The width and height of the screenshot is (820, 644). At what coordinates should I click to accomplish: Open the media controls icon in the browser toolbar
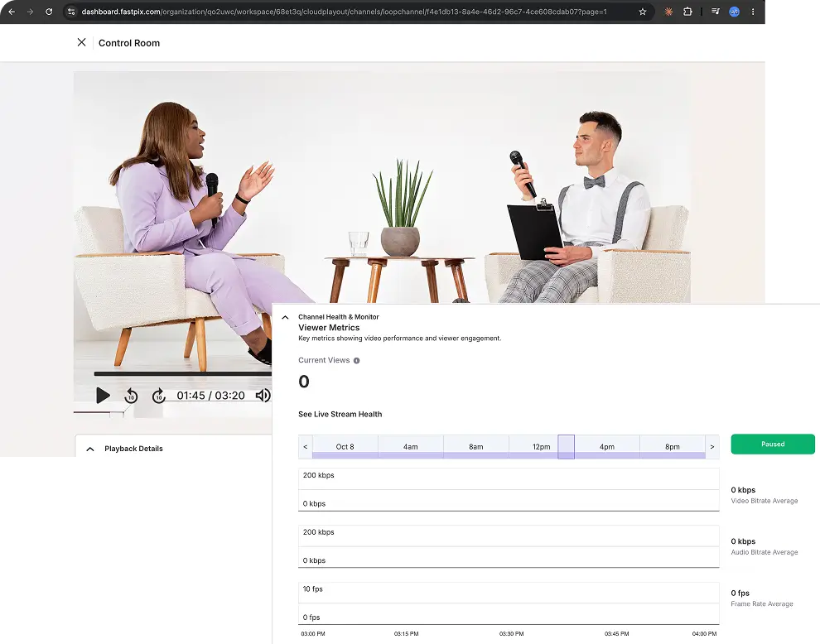[716, 12]
